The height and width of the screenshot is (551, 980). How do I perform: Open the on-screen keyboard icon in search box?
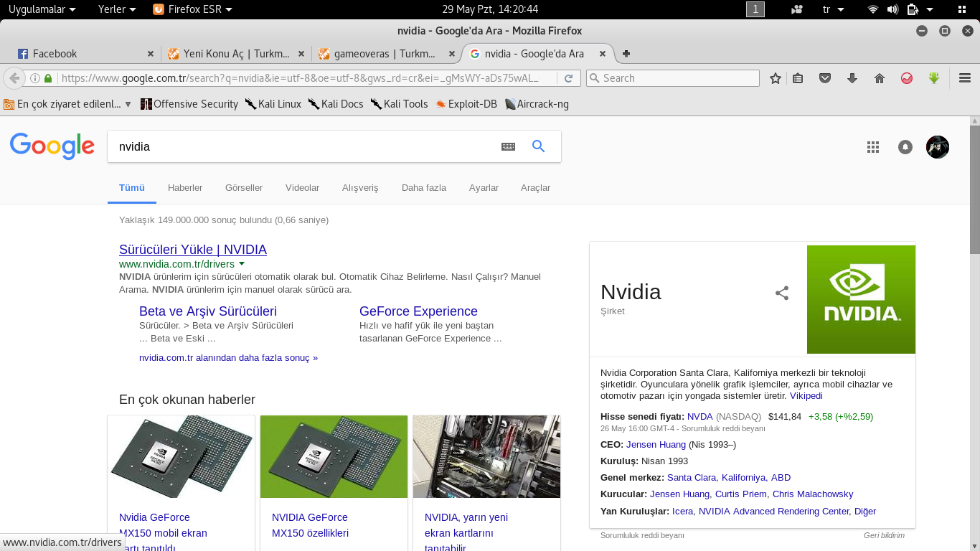tap(508, 146)
